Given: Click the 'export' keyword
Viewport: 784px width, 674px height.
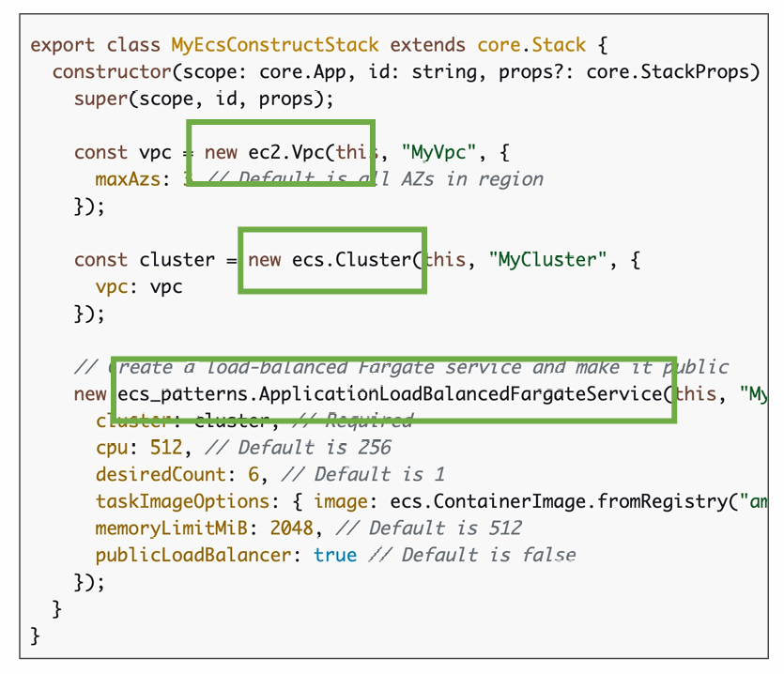Looking at the screenshot, I should pyautogui.click(x=63, y=45).
